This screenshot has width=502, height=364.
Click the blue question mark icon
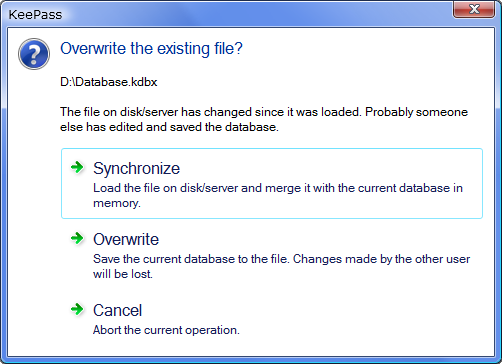(34, 54)
